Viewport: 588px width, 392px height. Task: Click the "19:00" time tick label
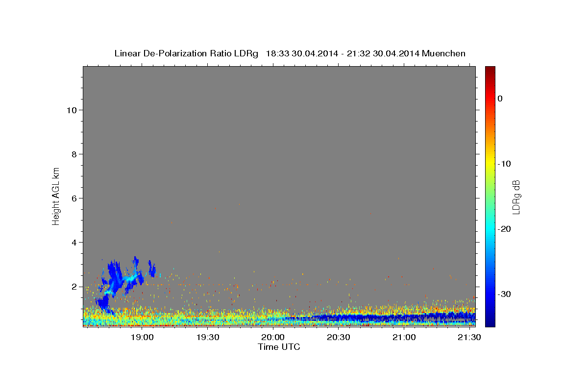pos(142,338)
